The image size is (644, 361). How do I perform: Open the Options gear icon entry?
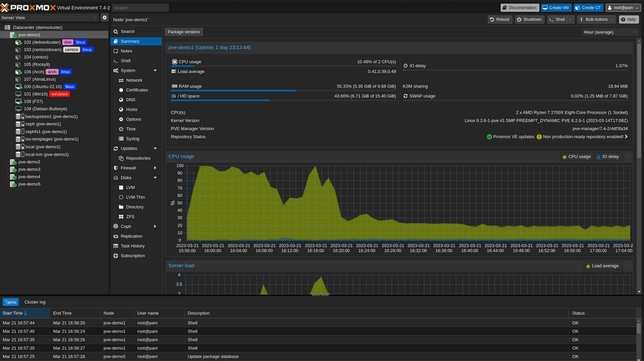[121, 120]
